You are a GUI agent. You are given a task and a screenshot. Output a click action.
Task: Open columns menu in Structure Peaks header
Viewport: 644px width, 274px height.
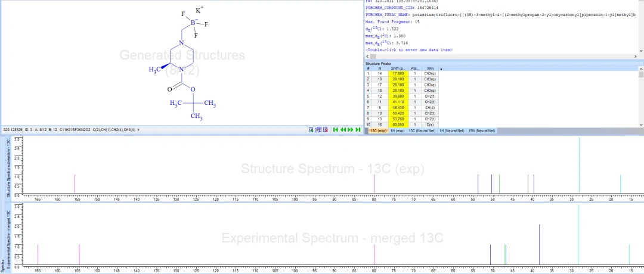(441, 68)
